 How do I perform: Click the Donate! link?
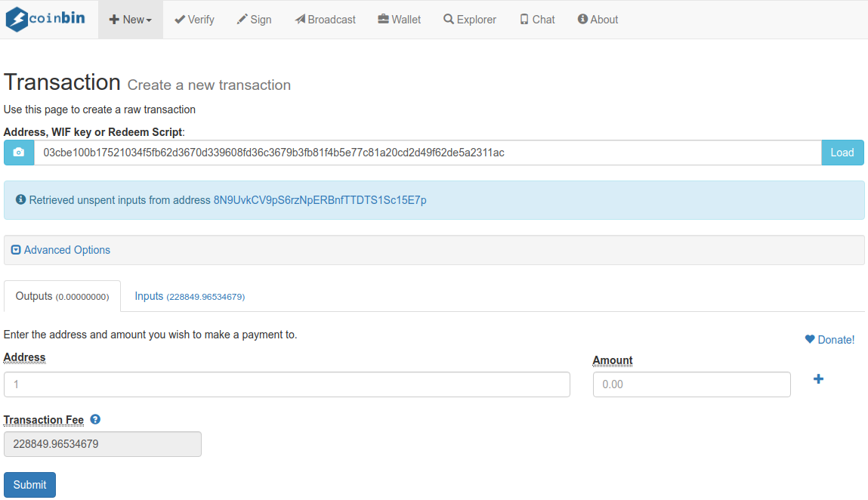pyautogui.click(x=829, y=339)
